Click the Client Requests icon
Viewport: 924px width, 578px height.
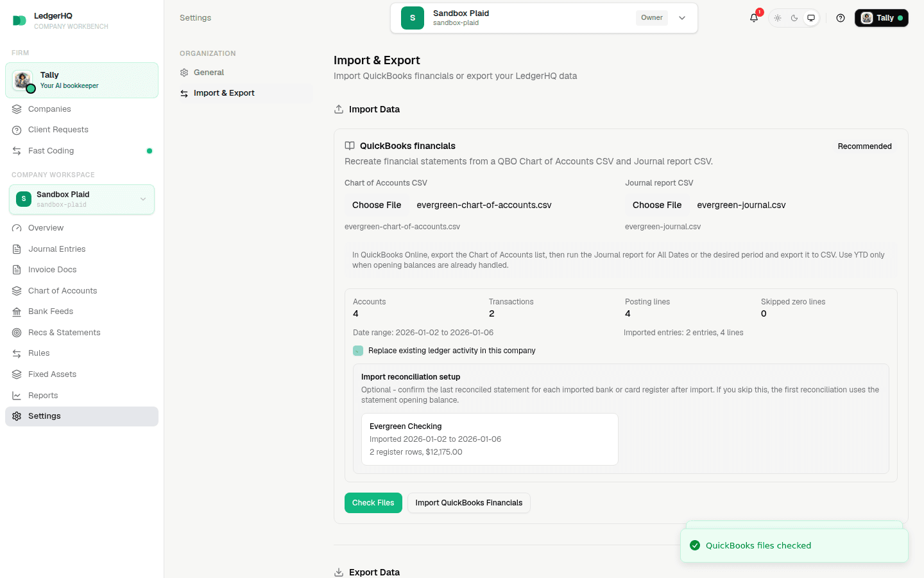tap(17, 130)
